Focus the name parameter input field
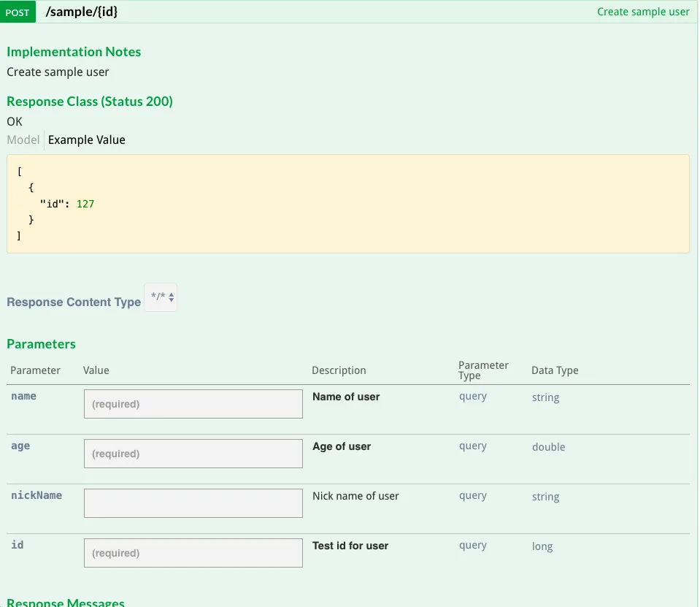 (193, 404)
